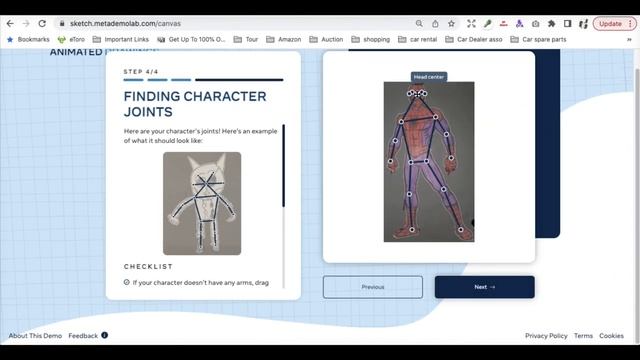Screen dimensions: 640x360
Task: Click the CHECKLIST heading text
Action: pos(148,267)
